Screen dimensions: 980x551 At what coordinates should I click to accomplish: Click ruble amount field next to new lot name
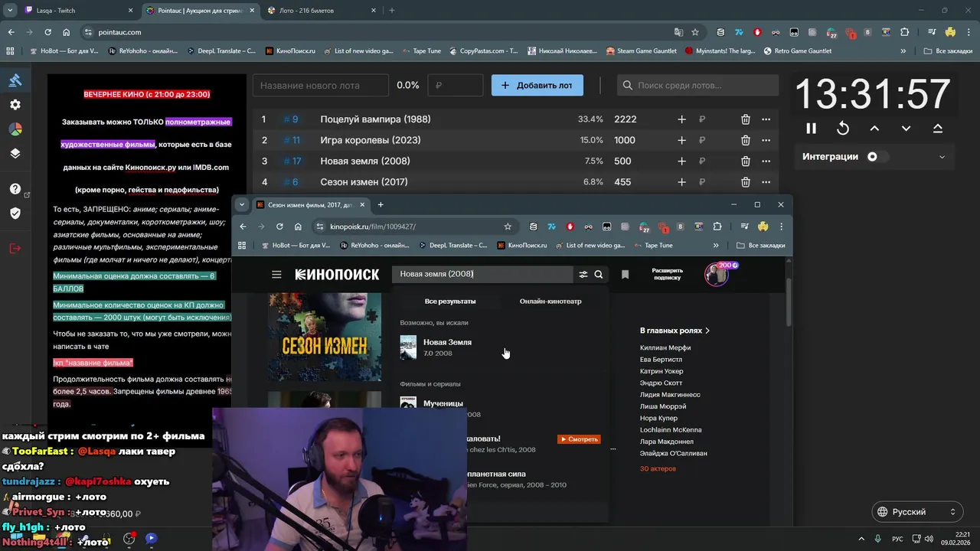(456, 85)
